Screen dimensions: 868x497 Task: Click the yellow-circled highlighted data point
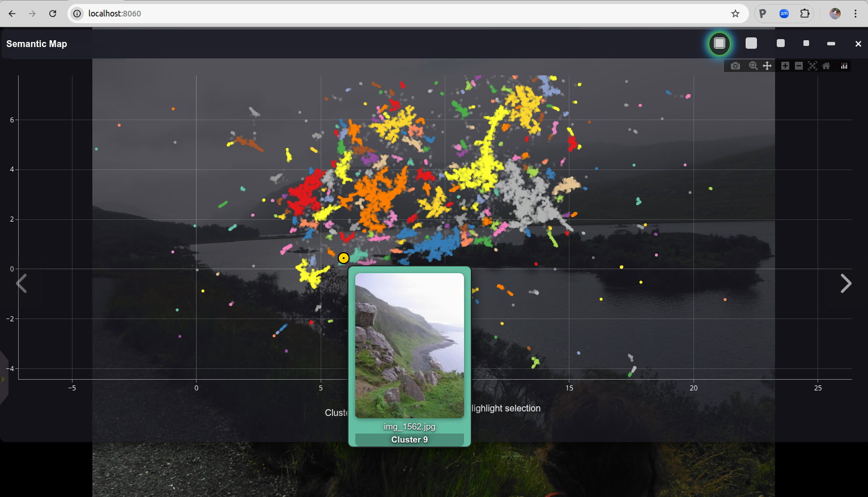(x=343, y=258)
